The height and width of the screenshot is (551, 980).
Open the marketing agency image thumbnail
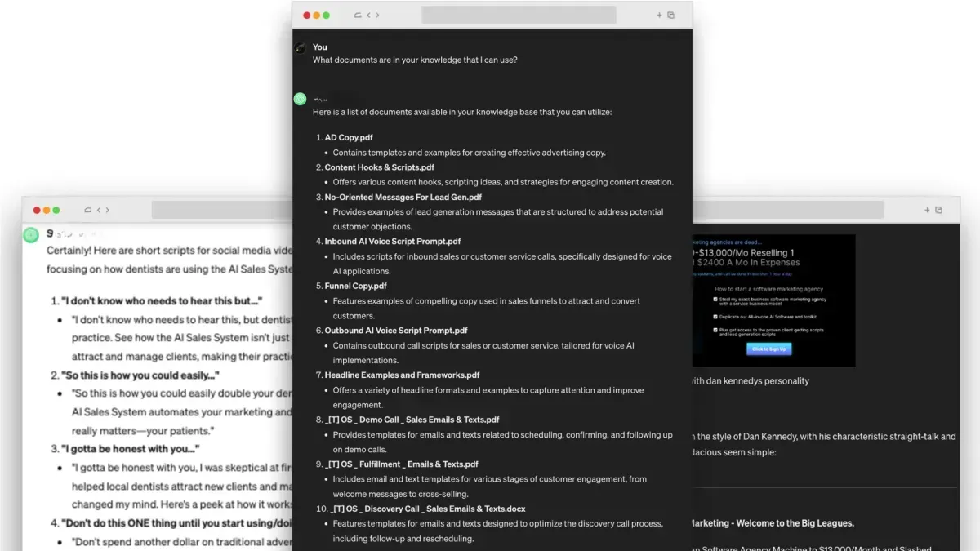pos(773,300)
